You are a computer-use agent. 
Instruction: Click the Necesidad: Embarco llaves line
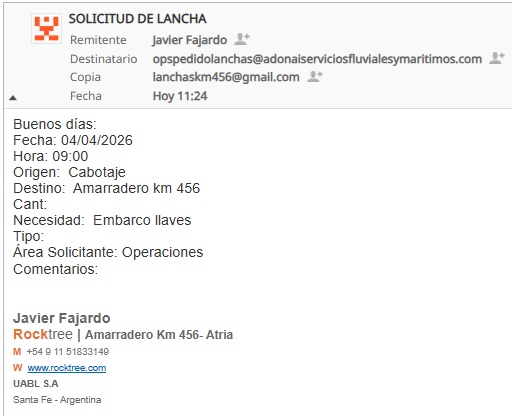[102, 220]
